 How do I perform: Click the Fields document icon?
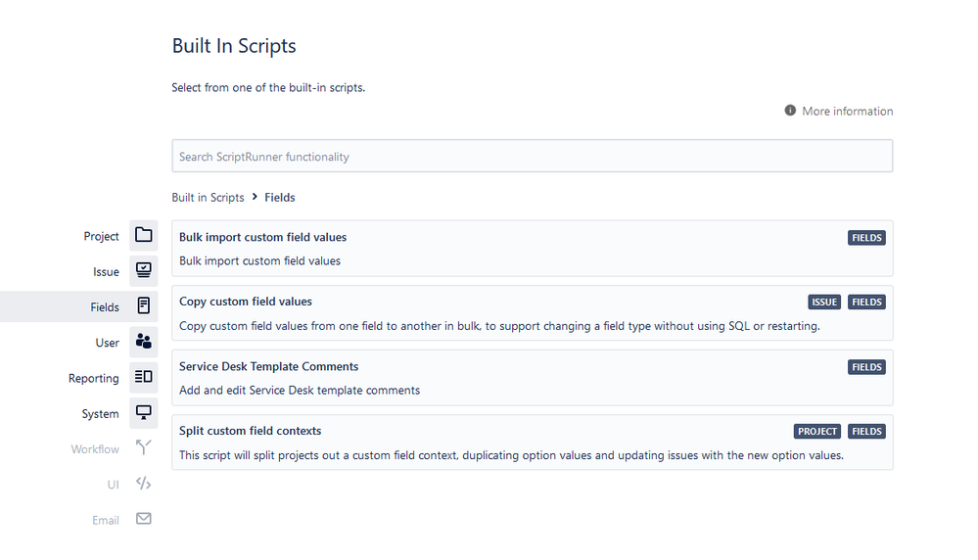144,306
